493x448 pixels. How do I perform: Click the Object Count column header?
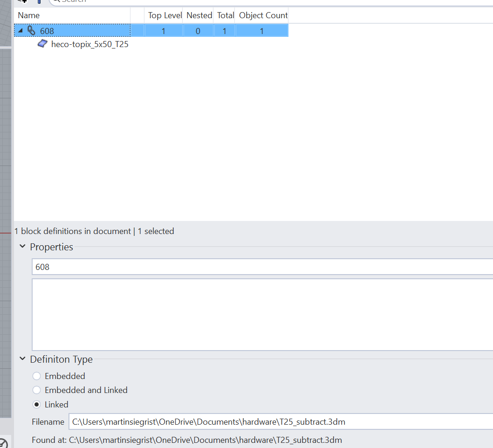(x=263, y=15)
